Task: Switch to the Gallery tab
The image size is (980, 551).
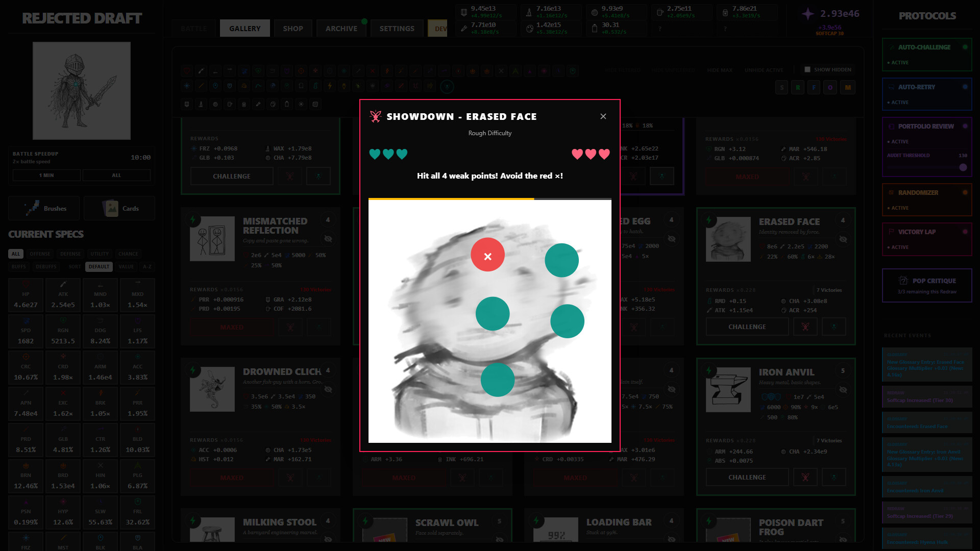Action: (244, 29)
